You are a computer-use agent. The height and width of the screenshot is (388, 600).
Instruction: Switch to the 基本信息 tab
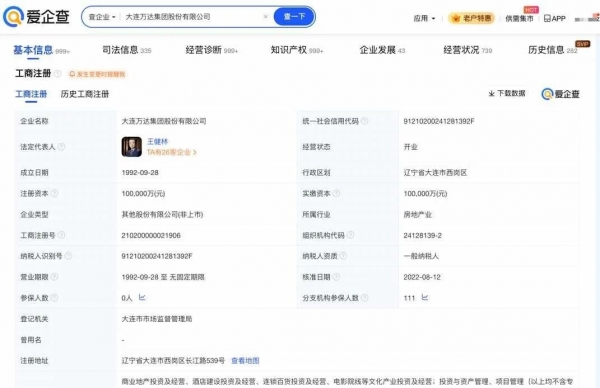coord(41,50)
